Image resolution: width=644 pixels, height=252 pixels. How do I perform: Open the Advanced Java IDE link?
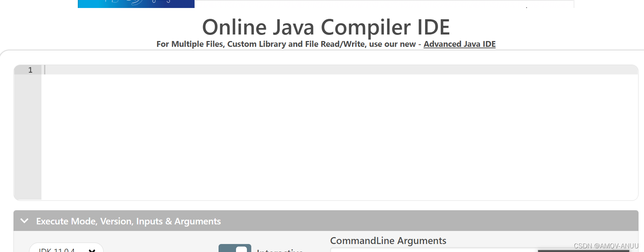(459, 44)
